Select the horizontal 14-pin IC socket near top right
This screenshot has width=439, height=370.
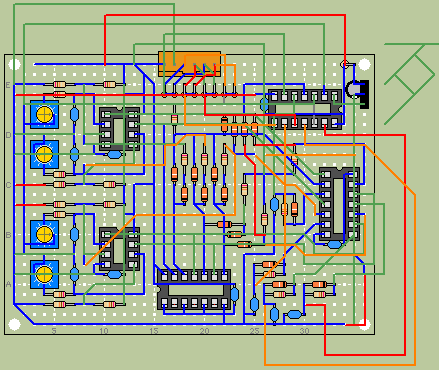click(x=305, y=109)
